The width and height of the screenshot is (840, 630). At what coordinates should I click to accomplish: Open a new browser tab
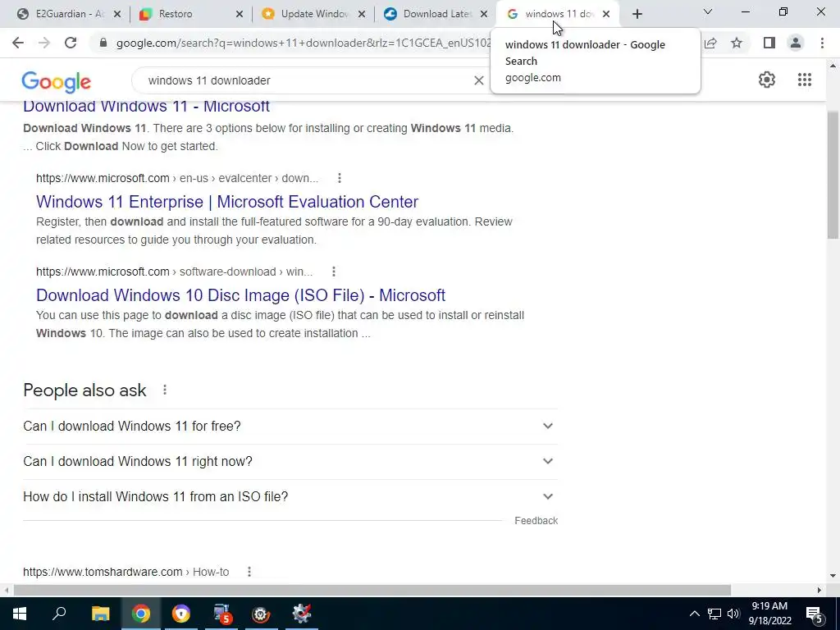[637, 14]
